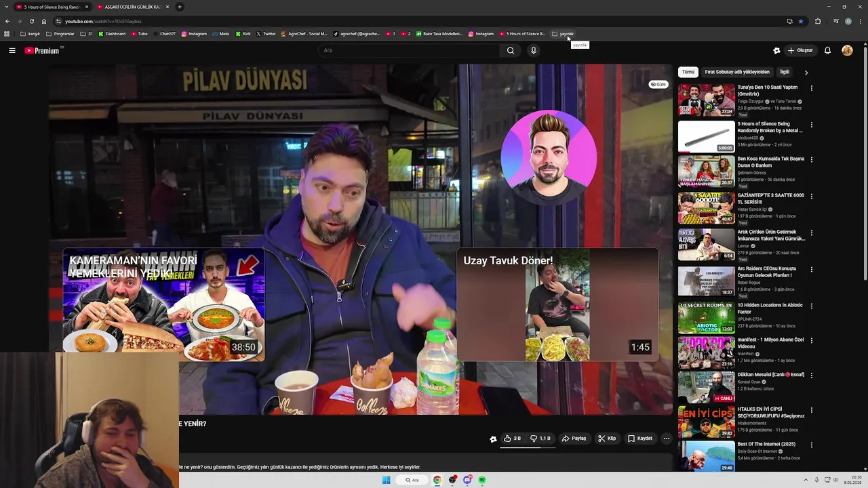868x488 pixels.
Task: Open karışık bookmarks folder
Action: (30, 34)
